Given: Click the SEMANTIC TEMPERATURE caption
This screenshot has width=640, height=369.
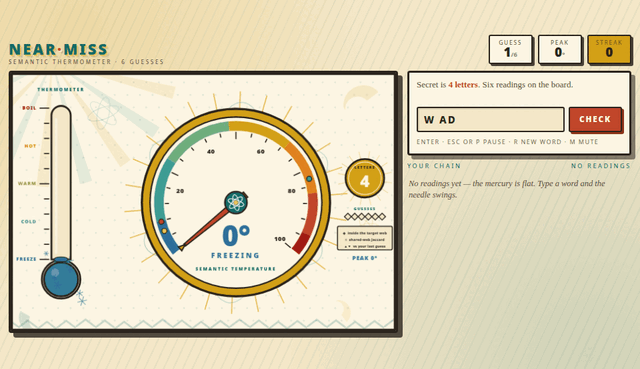Looking at the screenshot, I should click(x=236, y=269).
